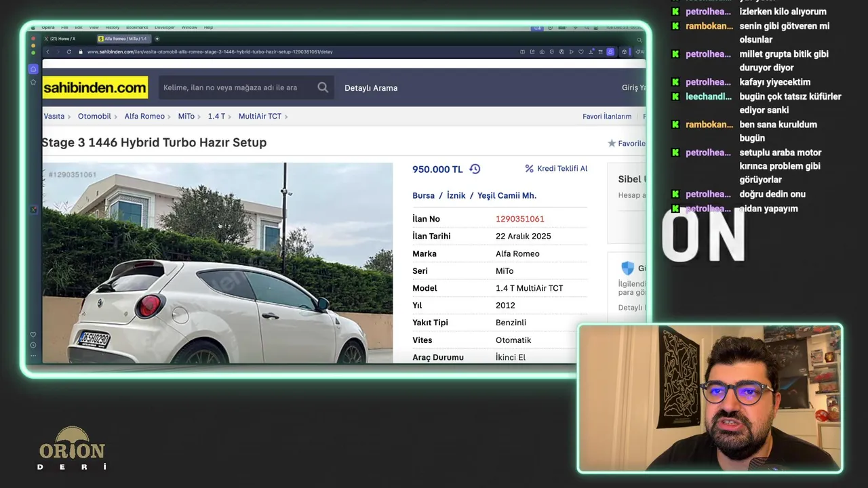Click the 1.4 T breadcrumb
Image resolution: width=868 pixels, height=488 pixels.
(216, 117)
